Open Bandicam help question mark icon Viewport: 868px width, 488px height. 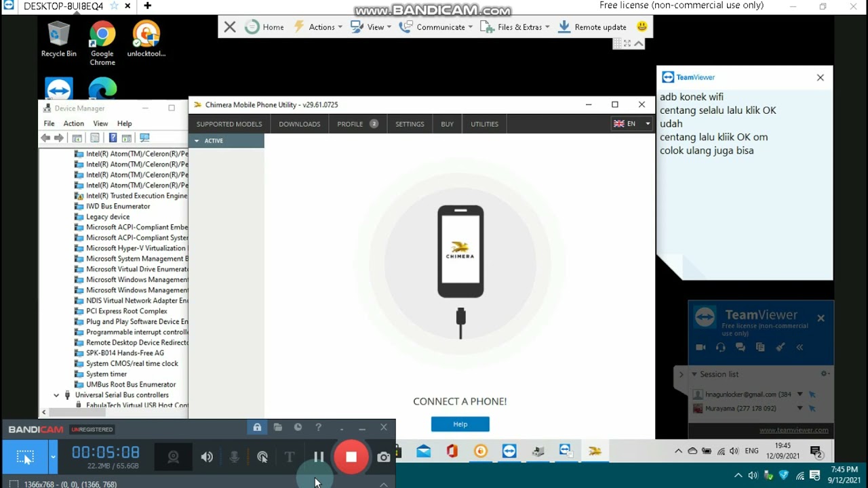(x=318, y=428)
